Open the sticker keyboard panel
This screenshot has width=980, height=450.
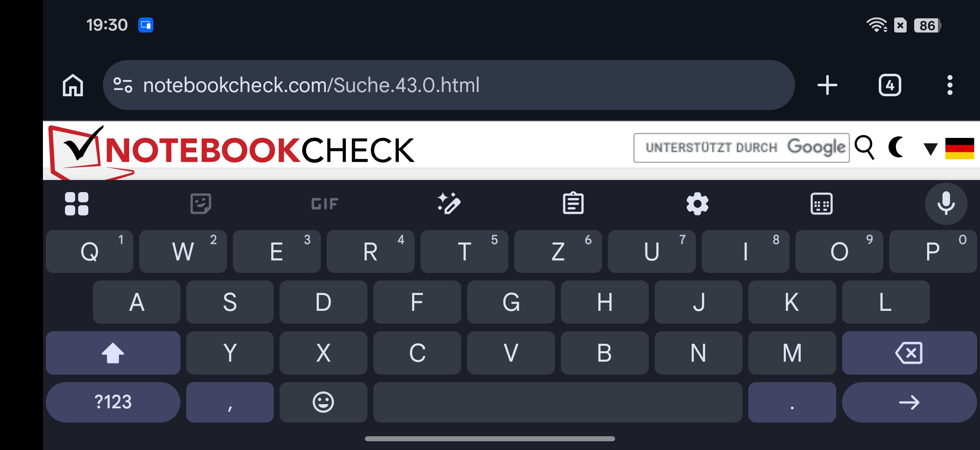[200, 204]
